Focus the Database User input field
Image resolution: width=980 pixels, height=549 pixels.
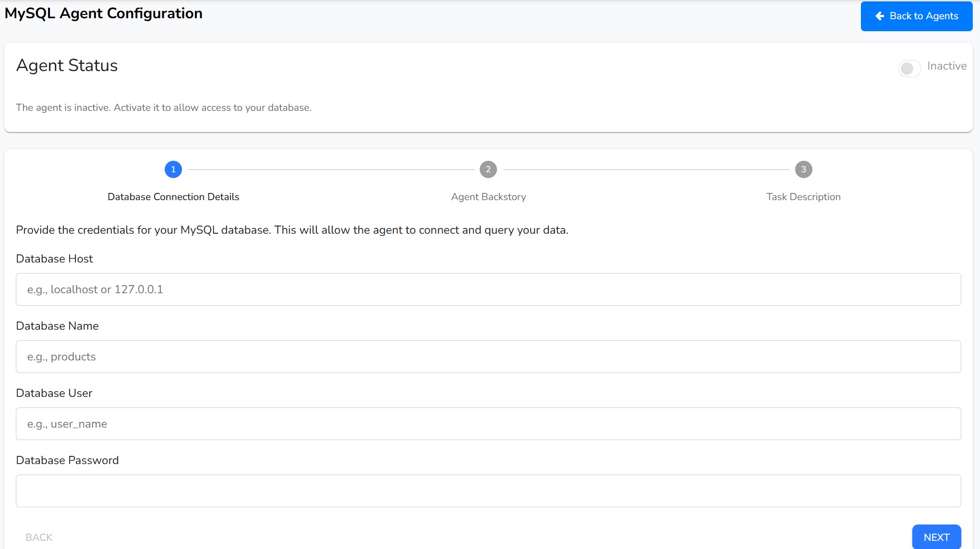click(x=488, y=424)
